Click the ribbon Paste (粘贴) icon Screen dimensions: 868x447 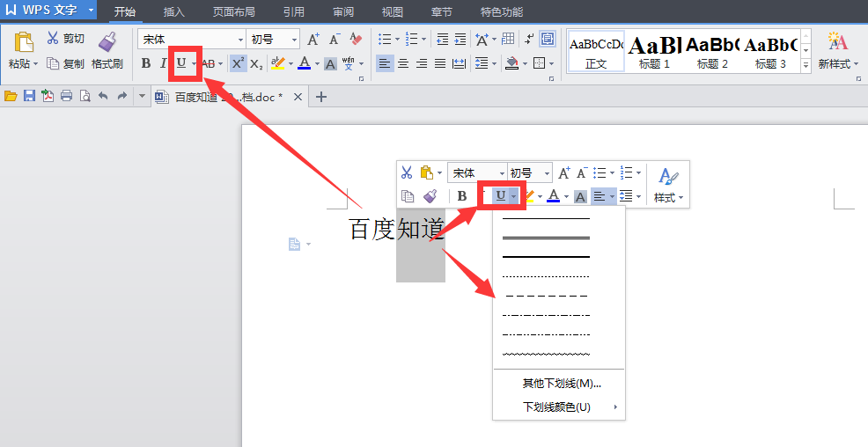[23, 42]
